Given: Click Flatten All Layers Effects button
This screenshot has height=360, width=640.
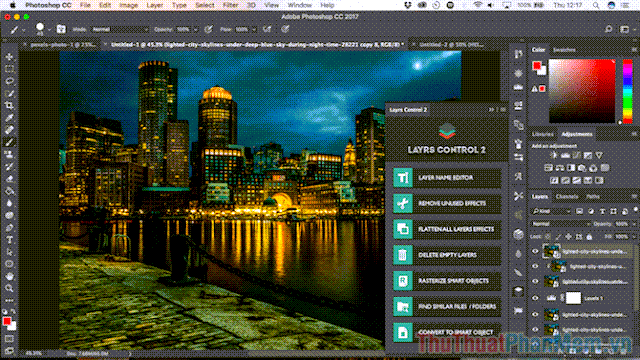Looking at the screenshot, I should click(447, 229).
